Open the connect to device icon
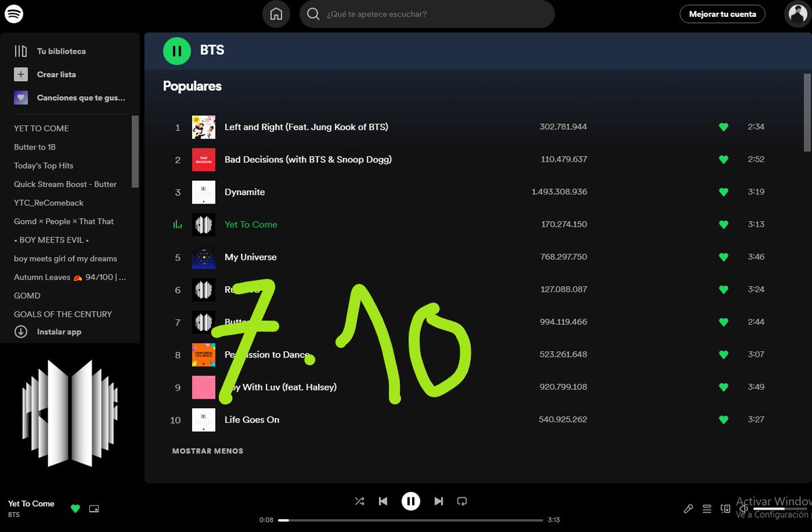 (725, 509)
